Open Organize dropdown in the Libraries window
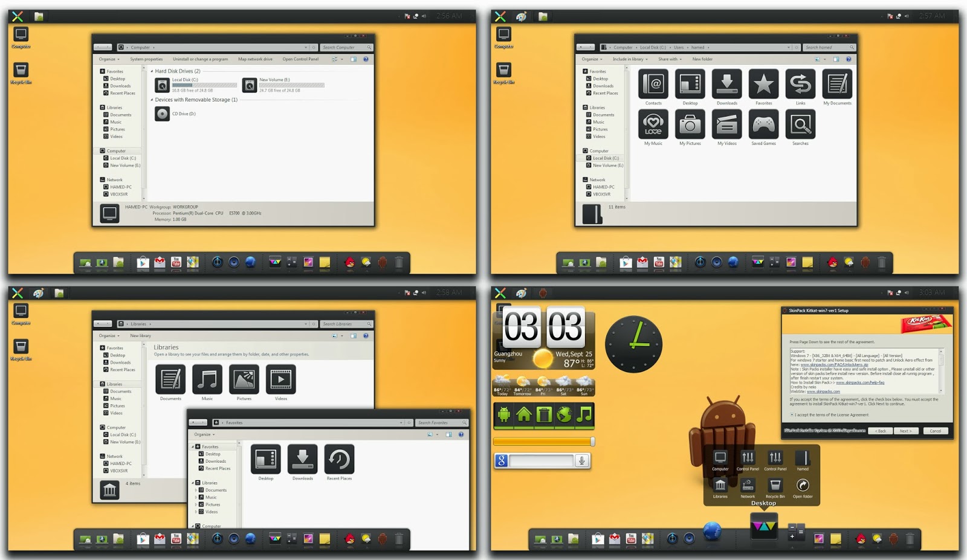 click(109, 336)
